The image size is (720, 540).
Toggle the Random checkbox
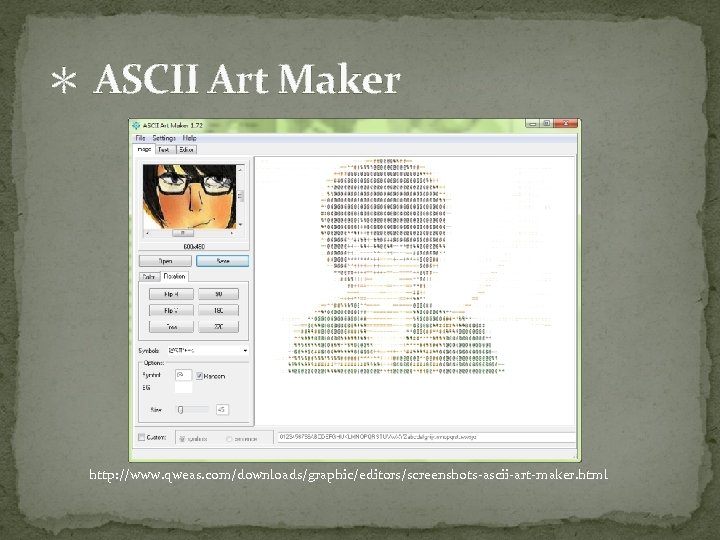point(199,376)
